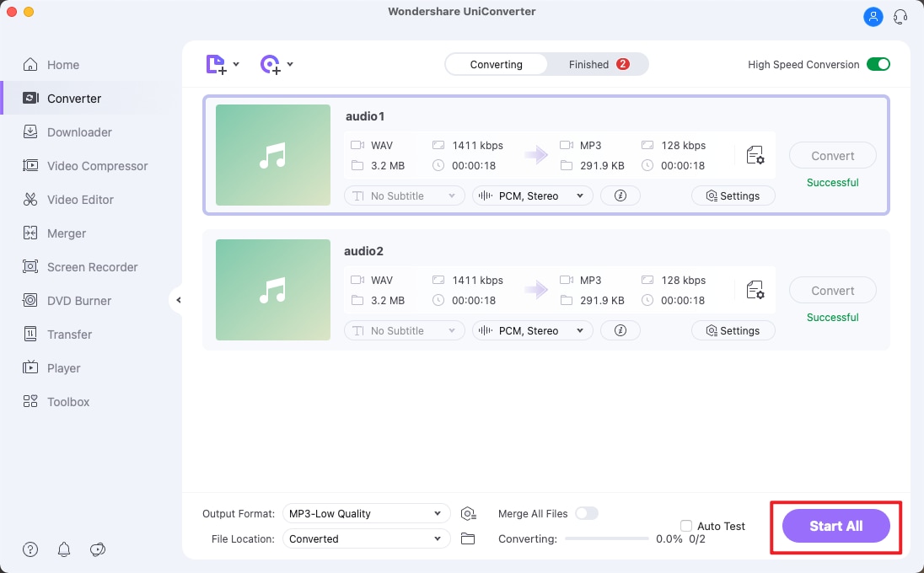Viewport: 924px width, 573px height.
Task: Open the user account profile icon
Action: (x=873, y=17)
